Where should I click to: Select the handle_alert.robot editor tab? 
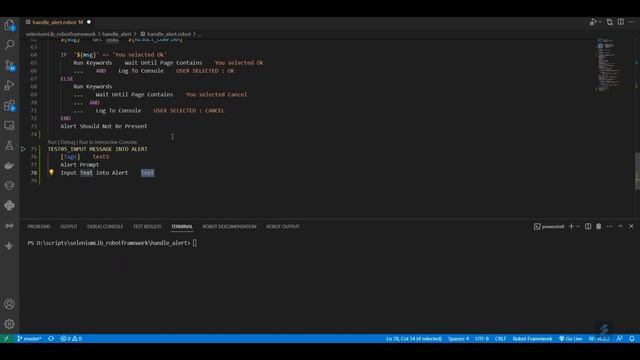[58, 22]
